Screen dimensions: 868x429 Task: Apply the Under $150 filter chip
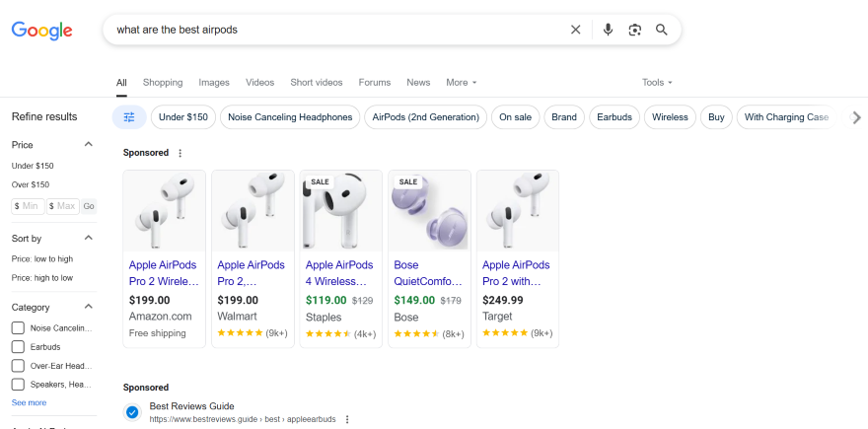[x=183, y=117]
